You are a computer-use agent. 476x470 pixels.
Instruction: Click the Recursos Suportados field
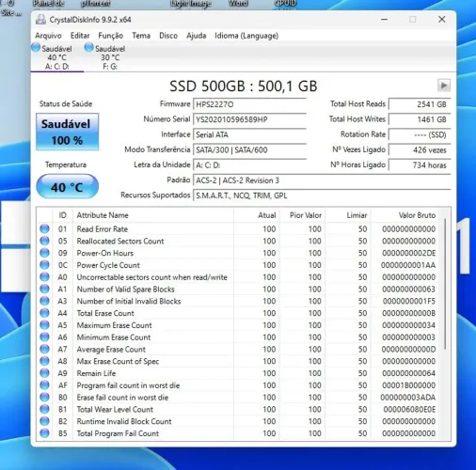322,196
